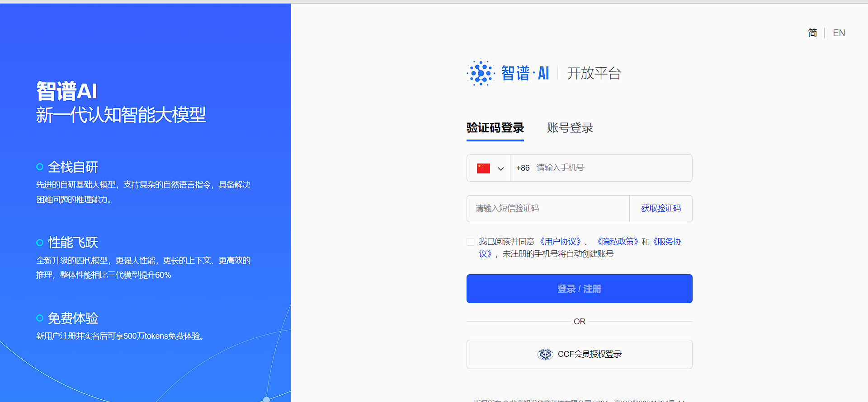Click the 获取验证码 button
The image size is (868, 402).
point(661,208)
